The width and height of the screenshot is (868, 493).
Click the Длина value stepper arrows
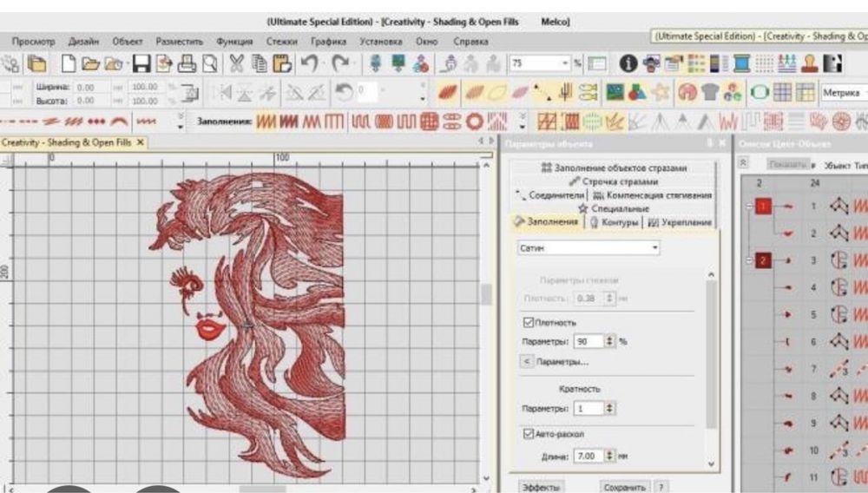point(609,456)
